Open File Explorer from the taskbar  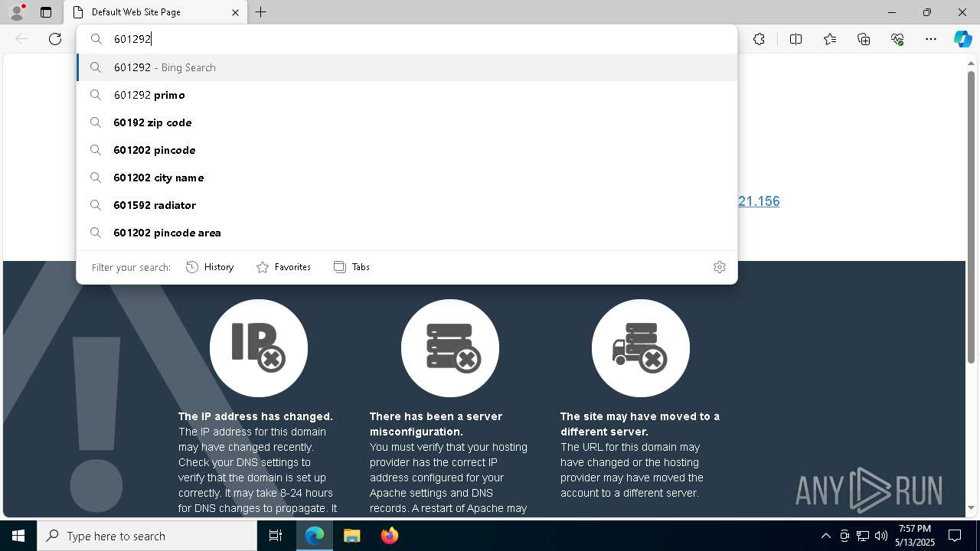(351, 536)
